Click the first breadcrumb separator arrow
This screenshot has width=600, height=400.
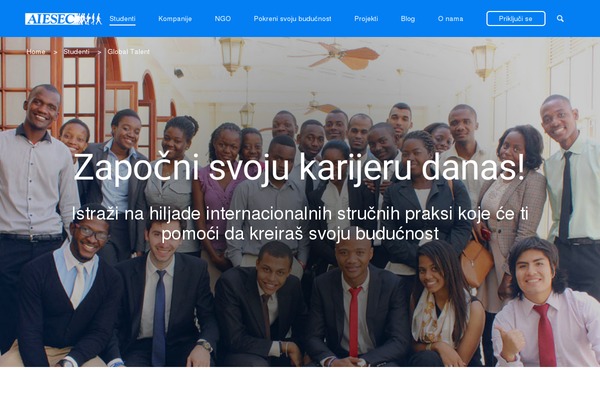point(55,52)
